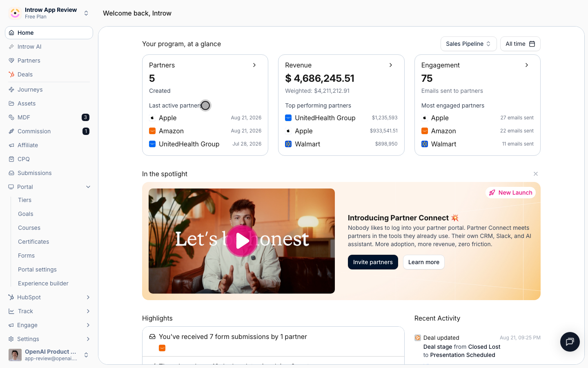Expand the Track submenu arrow
Image resolution: width=588 pixels, height=368 pixels.
88,311
